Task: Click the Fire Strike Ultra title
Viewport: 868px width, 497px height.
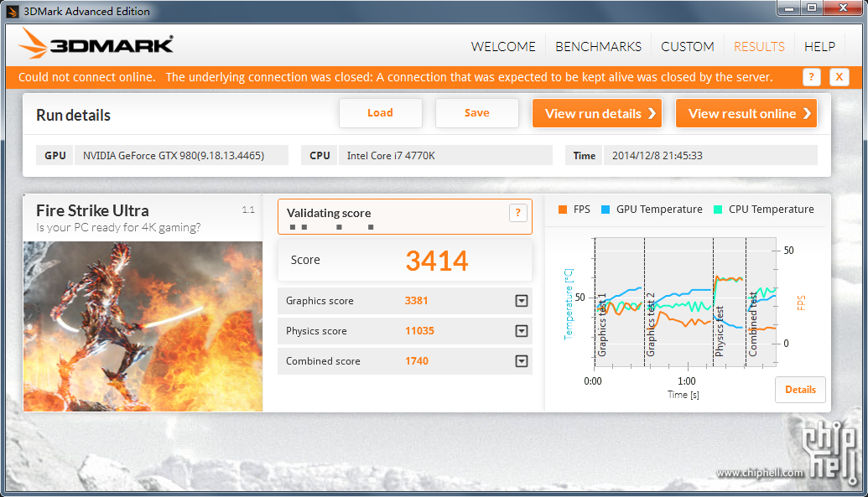Action: (x=92, y=211)
